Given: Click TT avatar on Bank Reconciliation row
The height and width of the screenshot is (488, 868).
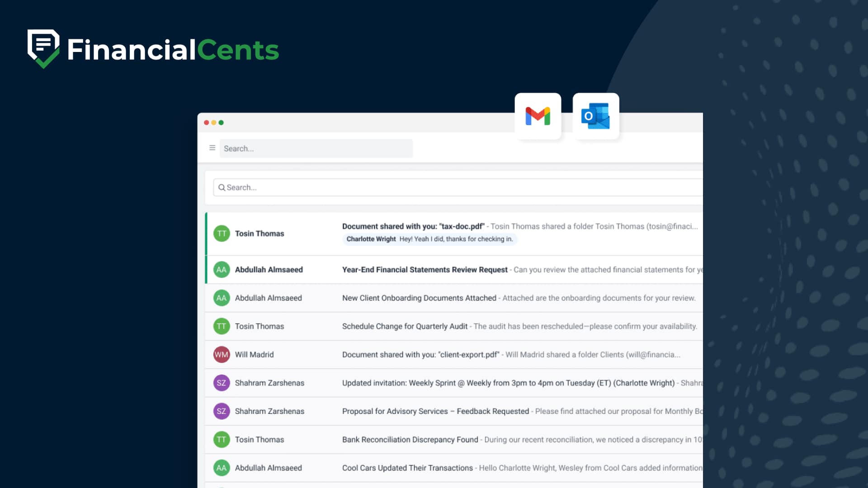Looking at the screenshot, I should pyautogui.click(x=222, y=440).
